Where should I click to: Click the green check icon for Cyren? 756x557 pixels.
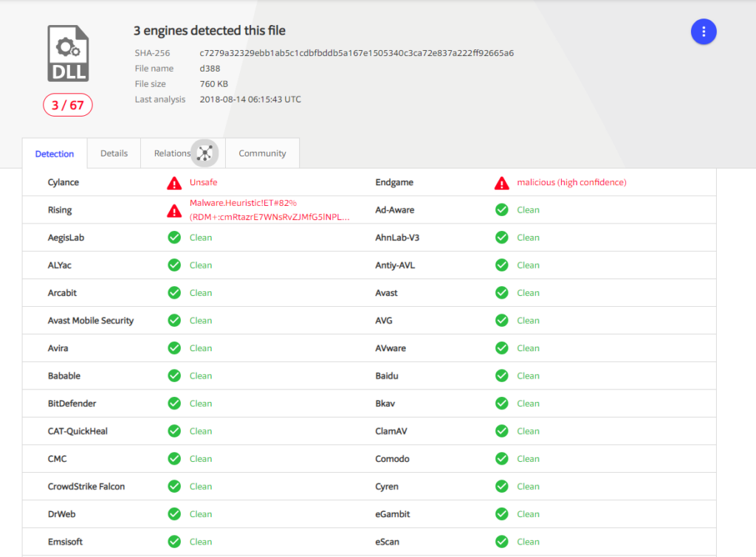click(x=501, y=487)
